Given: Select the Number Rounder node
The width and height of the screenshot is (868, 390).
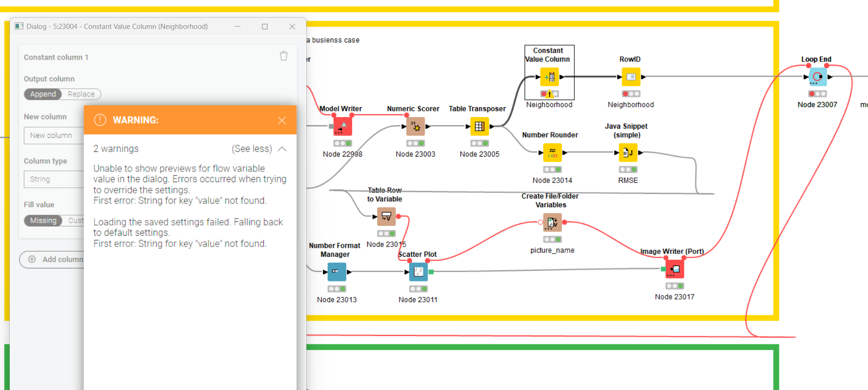Looking at the screenshot, I should [552, 152].
